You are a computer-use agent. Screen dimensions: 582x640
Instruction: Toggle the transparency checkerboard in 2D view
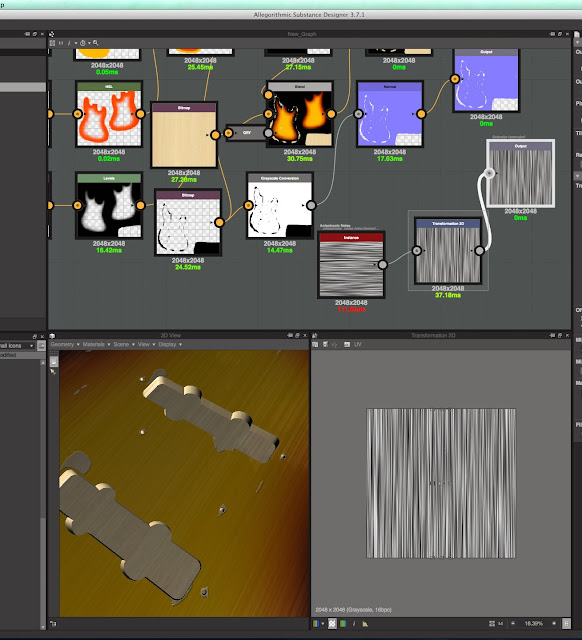coord(332,623)
